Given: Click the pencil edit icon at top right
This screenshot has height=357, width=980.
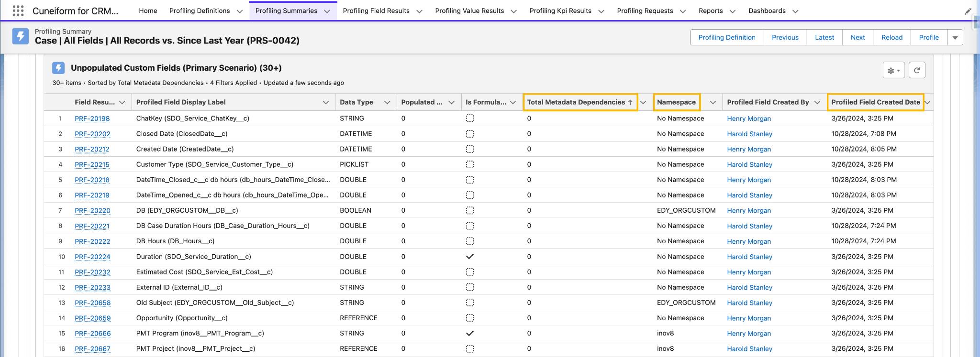Looking at the screenshot, I should [x=968, y=11].
